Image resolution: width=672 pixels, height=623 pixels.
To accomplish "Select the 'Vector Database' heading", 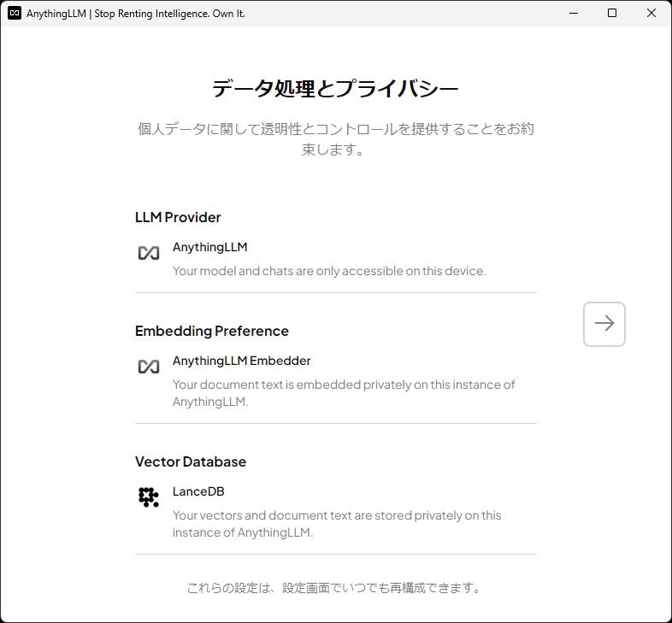I will 191,461.
